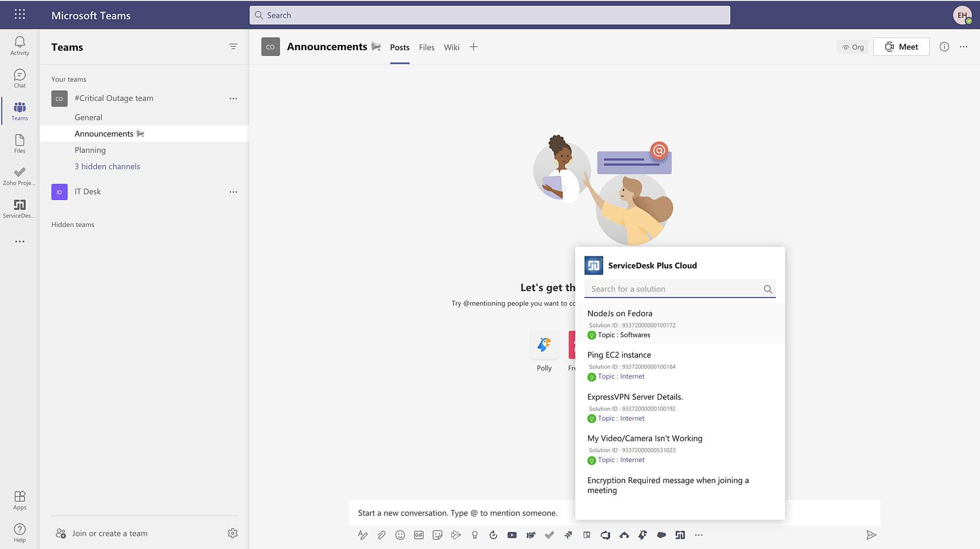Image resolution: width=980 pixels, height=549 pixels.
Task: Open Zoho Projects app in sidebar
Action: click(20, 176)
